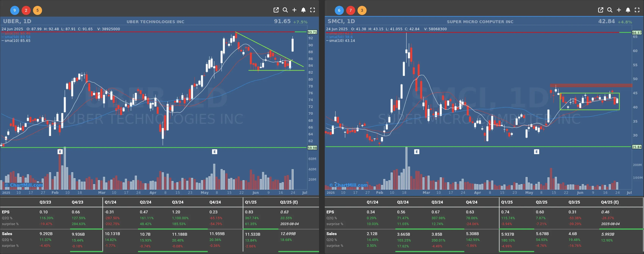Click the SUPER MICRO COMPUTER INC heading
Viewport: 644px width, 254px height.
coord(480,22)
